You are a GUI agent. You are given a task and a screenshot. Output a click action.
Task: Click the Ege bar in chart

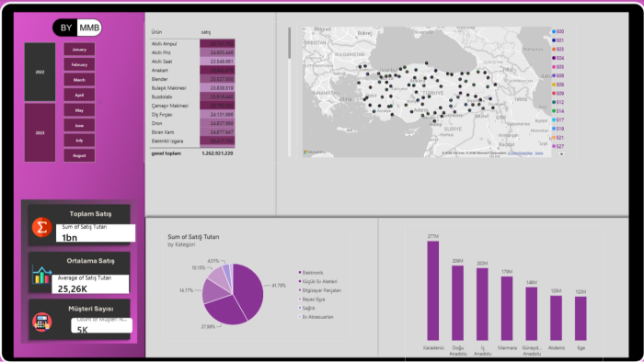pos(581,319)
